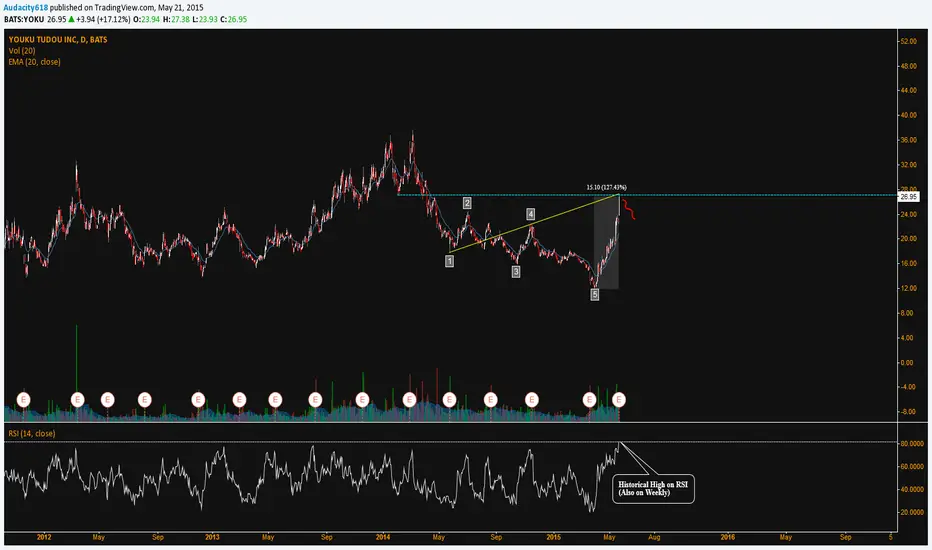
Task: Click the close value C:26.95
Action: pyautogui.click(x=234, y=20)
